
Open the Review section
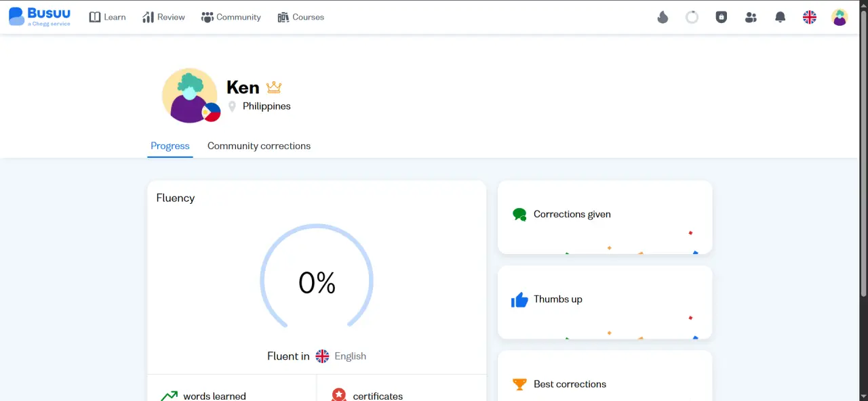[x=163, y=17]
